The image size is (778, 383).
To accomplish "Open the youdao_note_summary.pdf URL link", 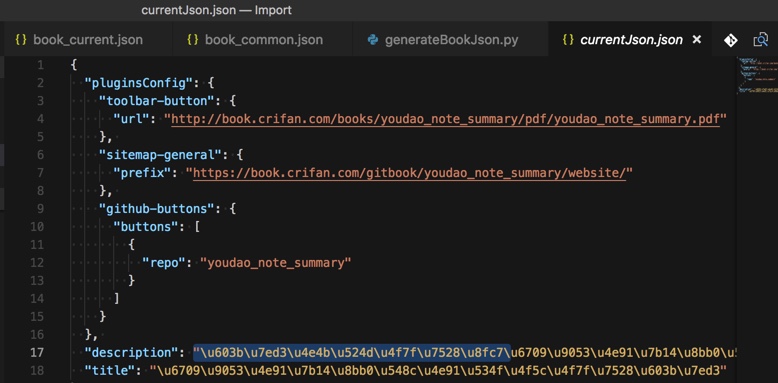I will tap(446, 119).
